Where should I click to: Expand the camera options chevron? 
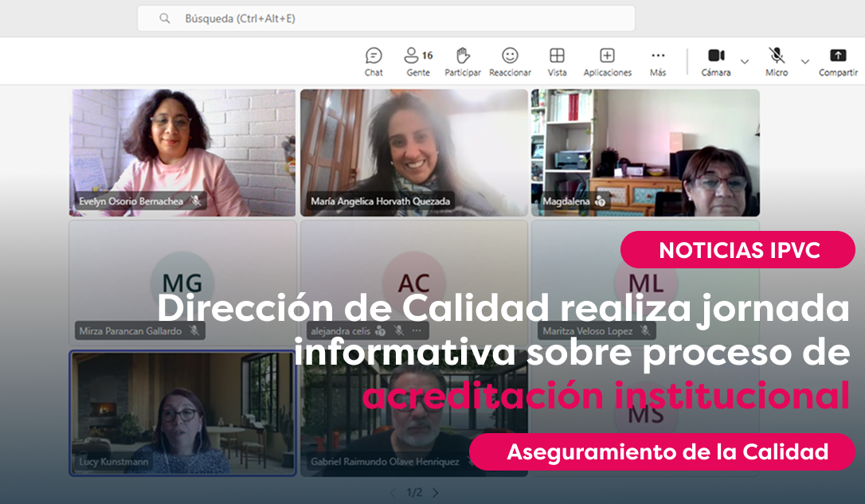pos(745,61)
